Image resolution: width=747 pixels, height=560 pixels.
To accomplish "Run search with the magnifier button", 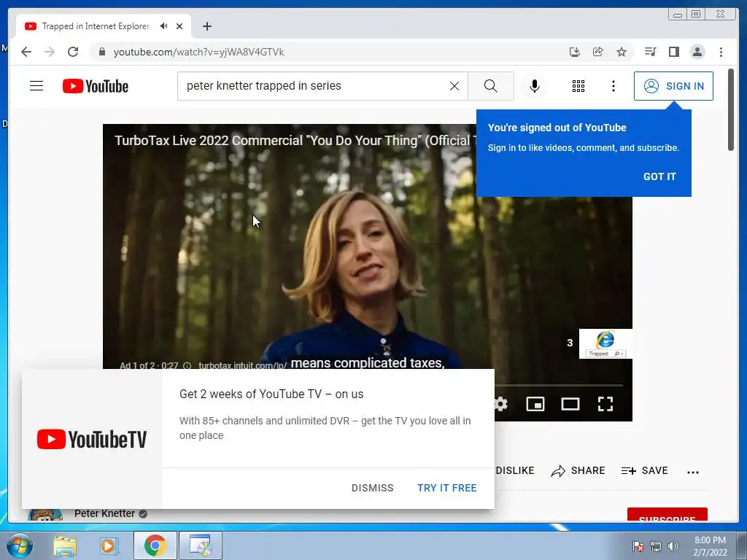I will click(x=491, y=86).
